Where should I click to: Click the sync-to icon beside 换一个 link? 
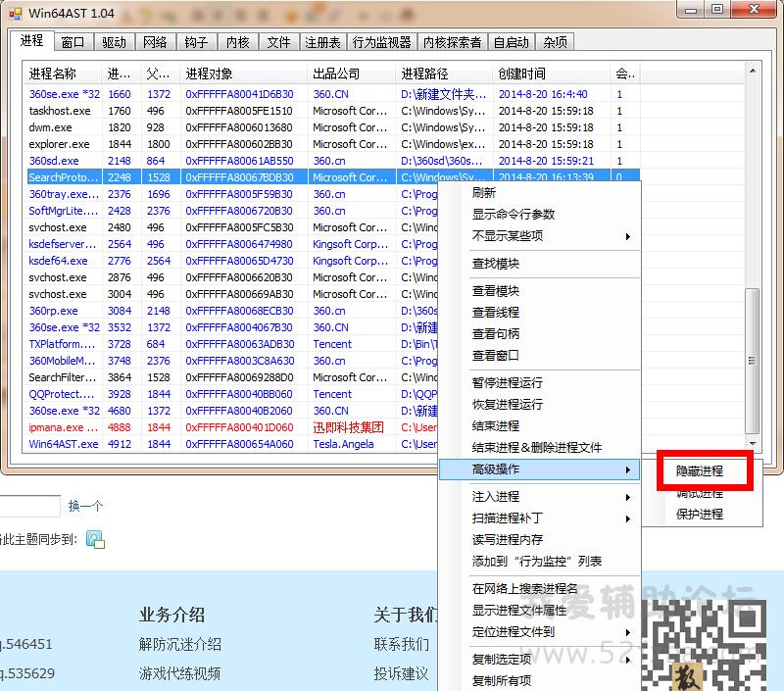click(94, 538)
